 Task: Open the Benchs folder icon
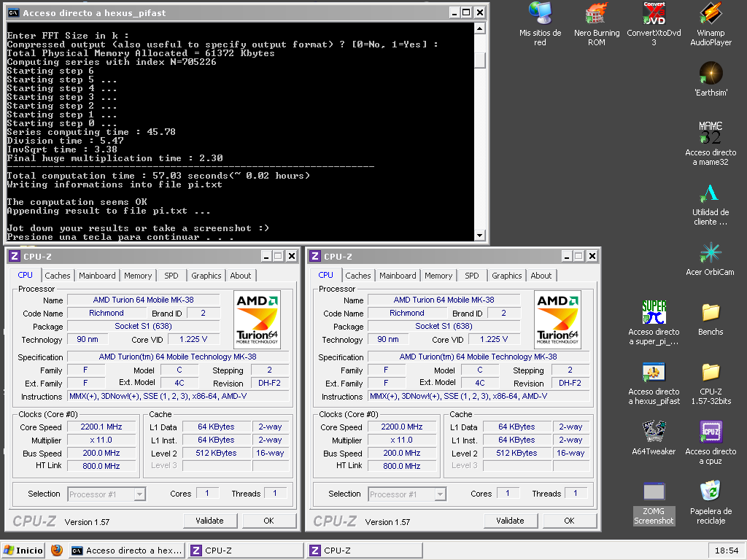point(711,319)
